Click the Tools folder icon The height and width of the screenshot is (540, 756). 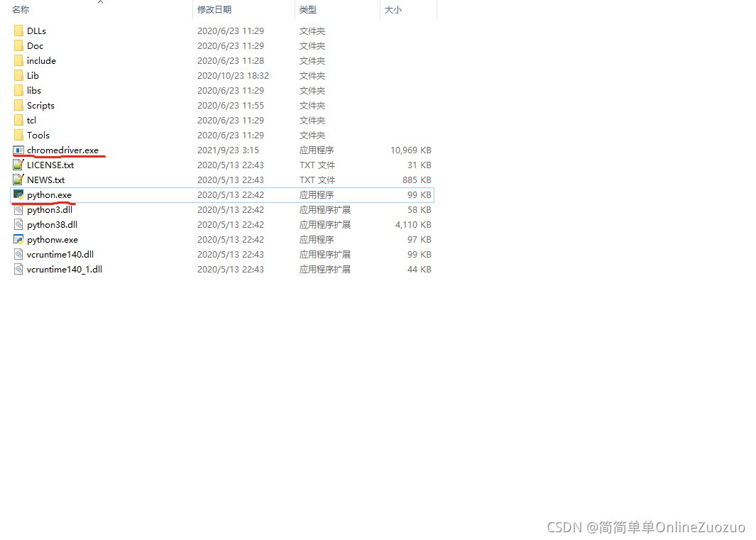coord(18,136)
